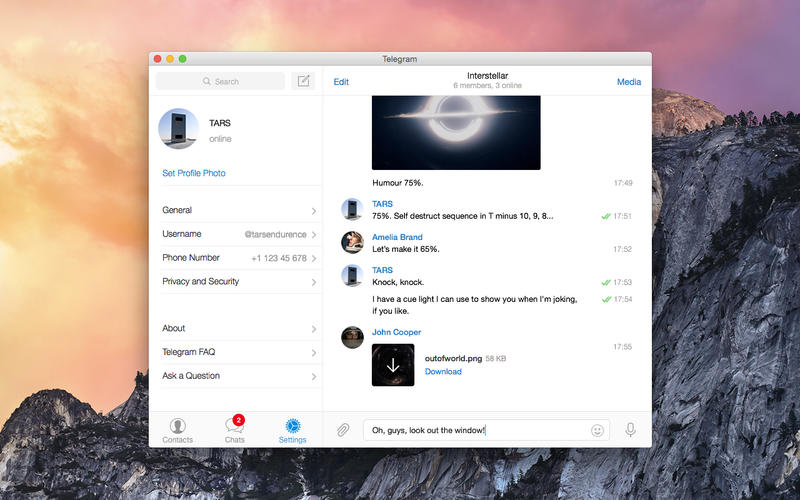
Task: Click the Search field in sidebar
Action: click(x=220, y=81)
